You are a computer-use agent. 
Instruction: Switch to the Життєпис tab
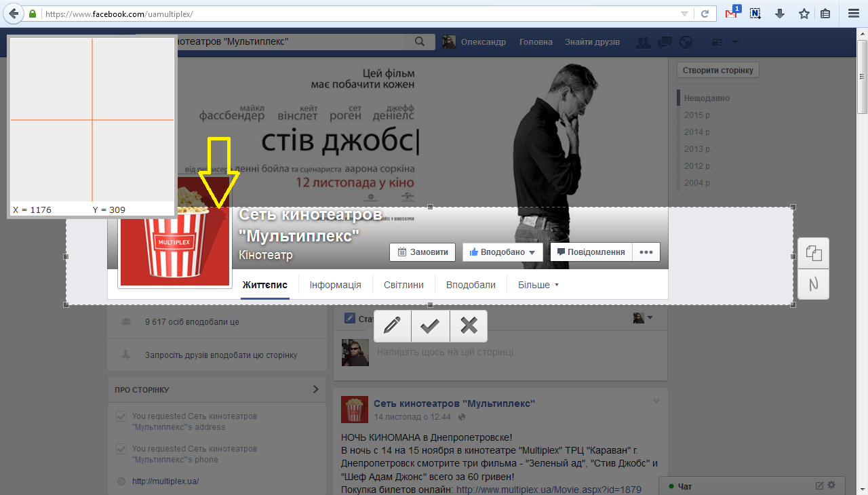265,285
